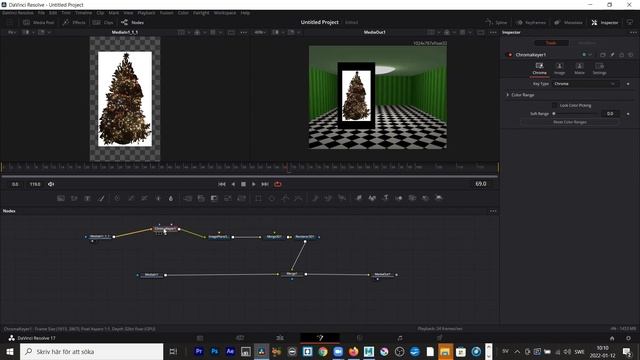
Task: Go to last frame
Action: 265,184
